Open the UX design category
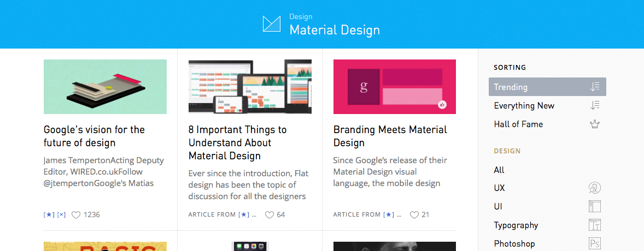This screenshot has width=644, height=251. pyautogui.click(x=500, y=188)
